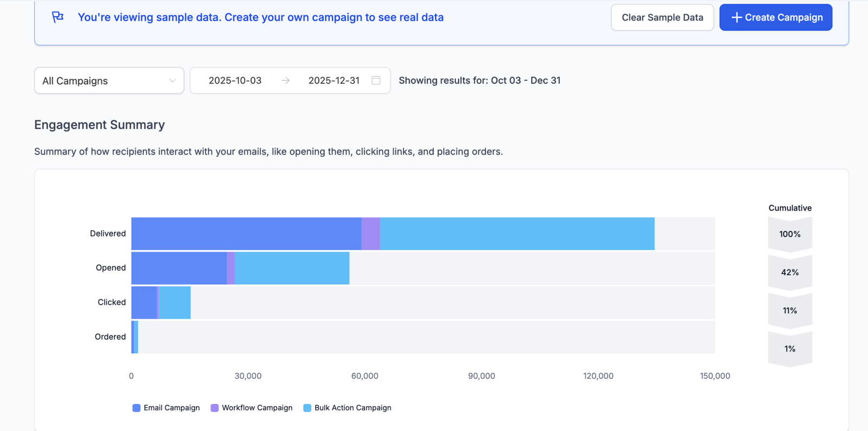Image resolution: width=868 pixels, height=431 pixels.
Task: Click the 42% cumulative funnel step
Action: click(x=790, y=272)
